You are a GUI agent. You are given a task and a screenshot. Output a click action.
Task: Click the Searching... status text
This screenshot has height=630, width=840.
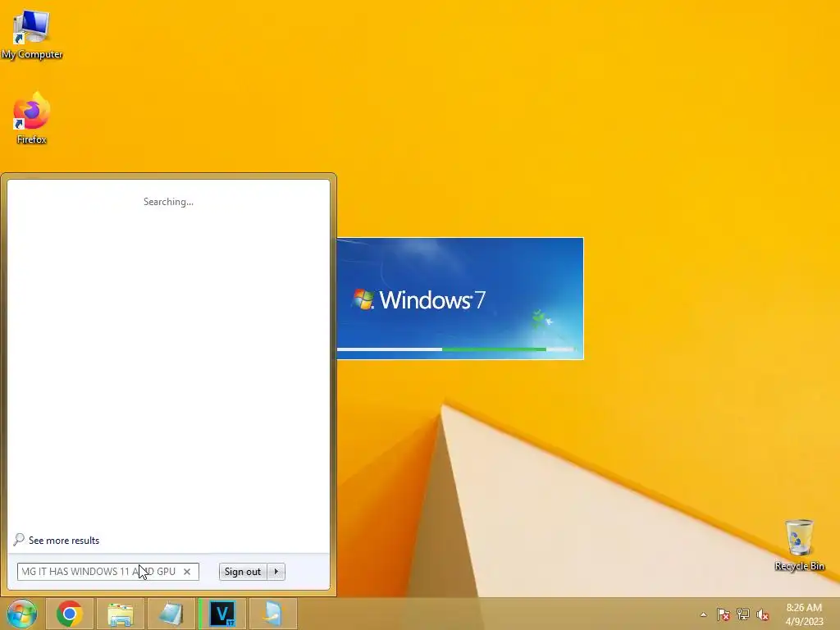tap(168, 202)
